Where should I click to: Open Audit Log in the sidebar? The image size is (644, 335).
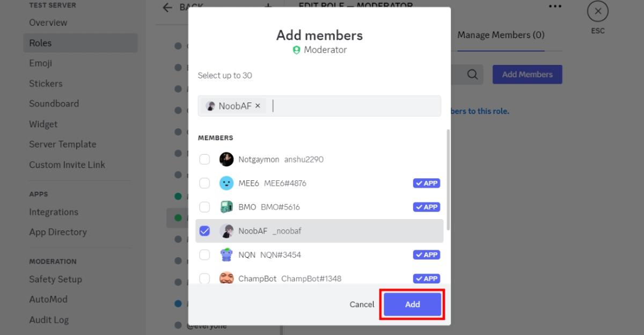(49, 319)
